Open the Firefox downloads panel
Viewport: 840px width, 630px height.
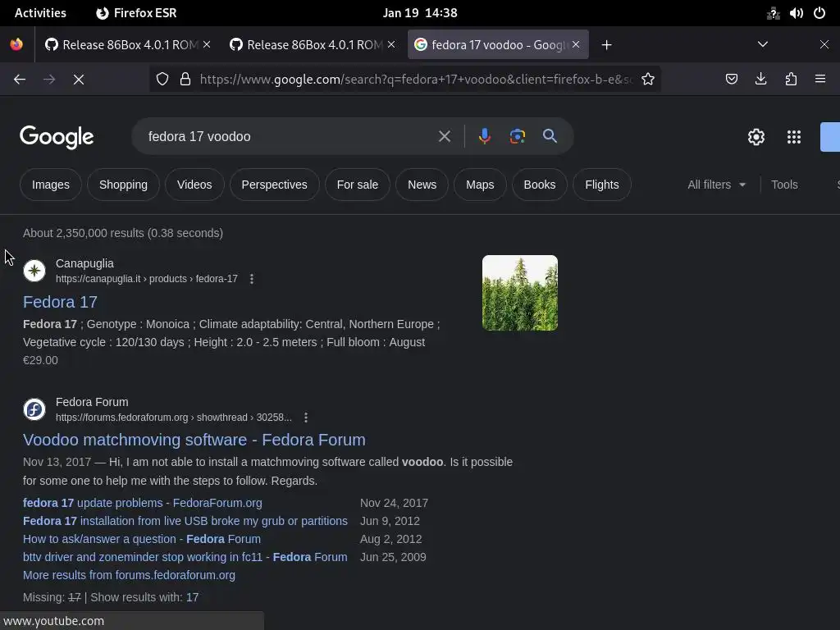click(x=760, y=80)
